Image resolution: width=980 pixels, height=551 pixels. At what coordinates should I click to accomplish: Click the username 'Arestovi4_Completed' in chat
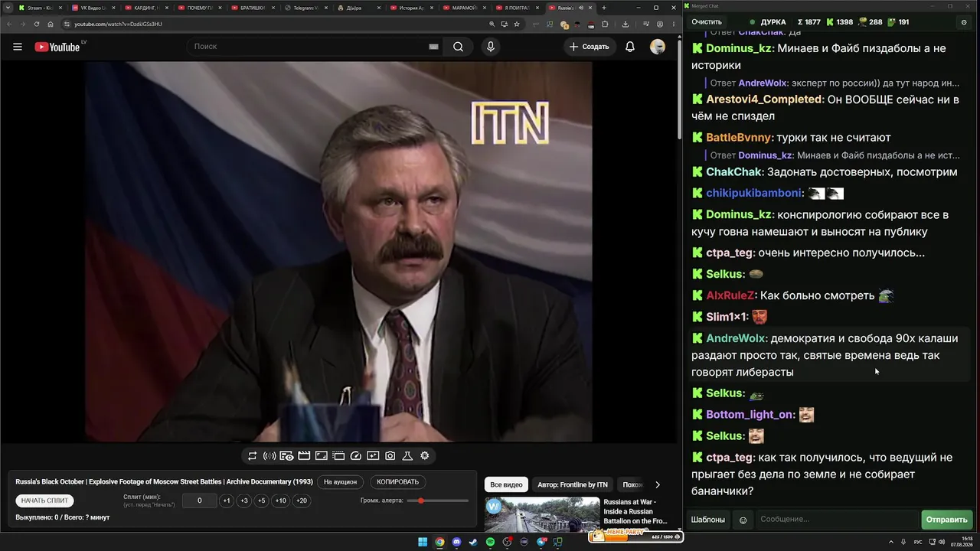(x=765, y=99)
